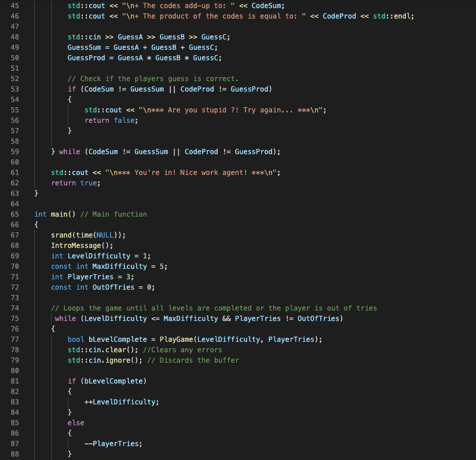Click 'IntroMessage();' call
The height and width of the screenshot is (460, 476).
pos(82,246)
